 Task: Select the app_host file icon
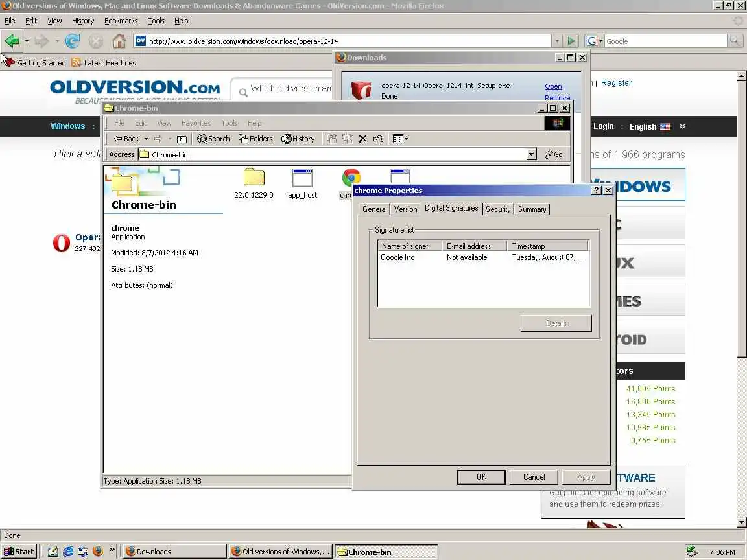[x=303, y=184]
